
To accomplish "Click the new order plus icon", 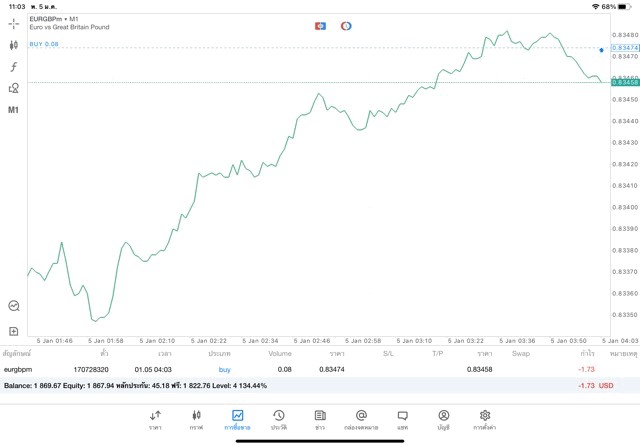I will point(14,331).
